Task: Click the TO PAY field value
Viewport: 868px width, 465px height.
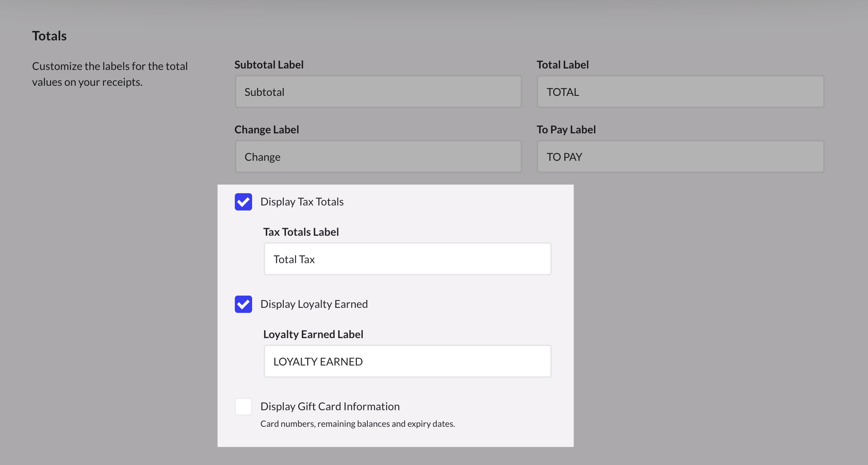Action: (563, 156)
